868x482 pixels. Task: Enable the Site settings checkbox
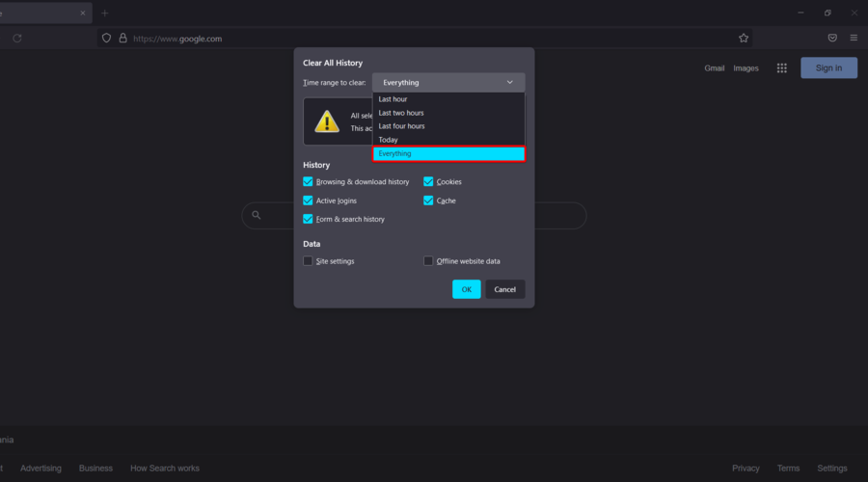point(309,261)
